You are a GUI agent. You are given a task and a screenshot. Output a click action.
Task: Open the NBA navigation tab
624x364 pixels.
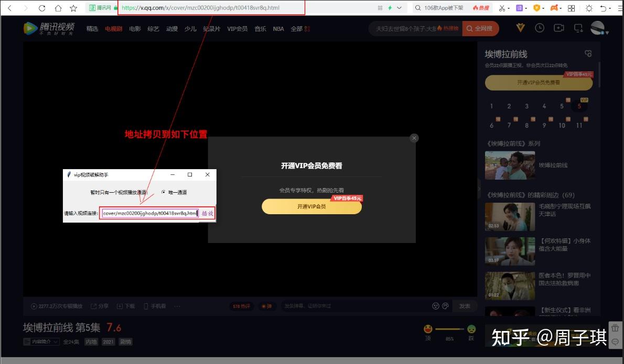pos(278,29)
